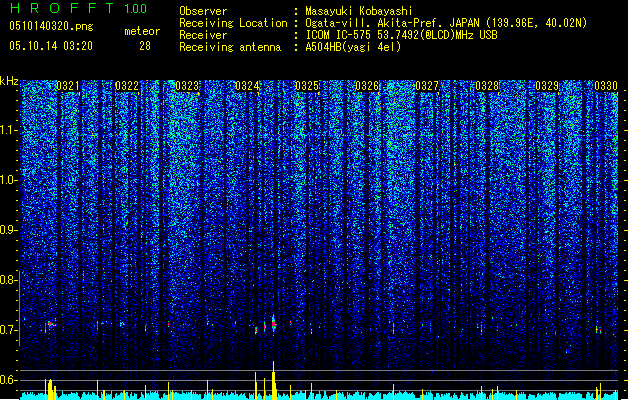
Task: Click the 0327 time marker
Action: coord(427,86)
